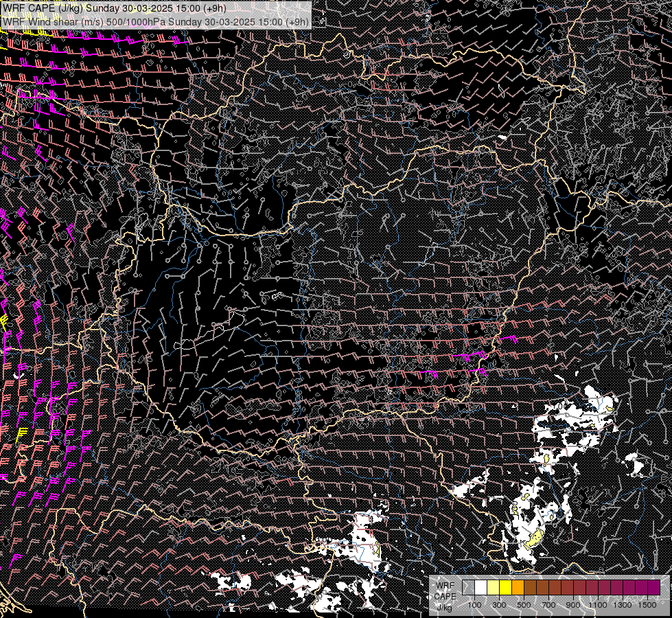Click the 300 legend label
Screen dimensions: 672x618
tap(499, 605)
